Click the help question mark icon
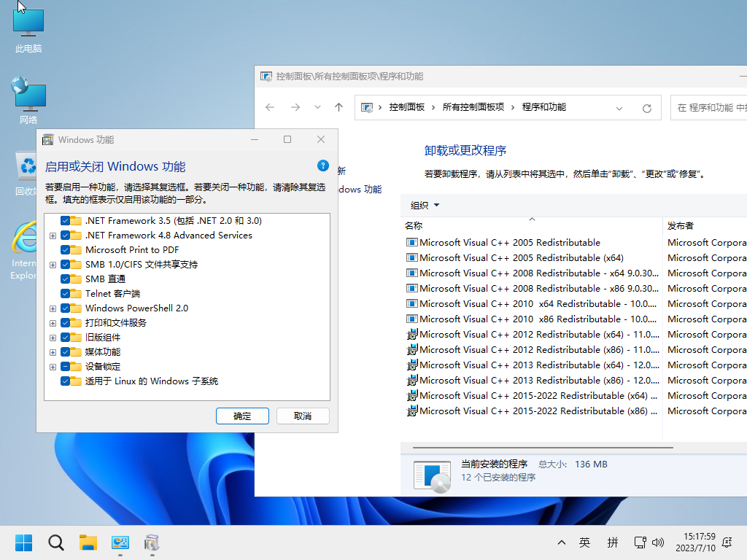 [323, 166]
